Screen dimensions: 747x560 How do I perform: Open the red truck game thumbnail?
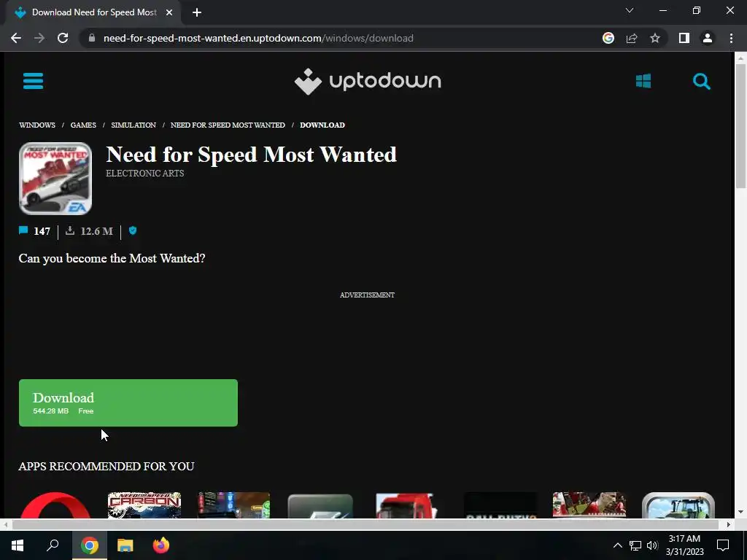pyautogui.click(x=405, y=505)
